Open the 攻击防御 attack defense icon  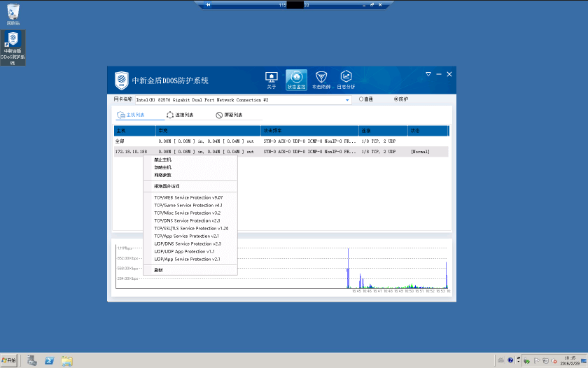(321, 80)
